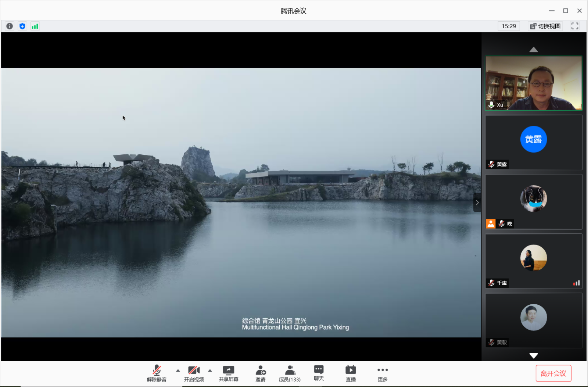Turn on camera with 开启视频

point(194,373)
